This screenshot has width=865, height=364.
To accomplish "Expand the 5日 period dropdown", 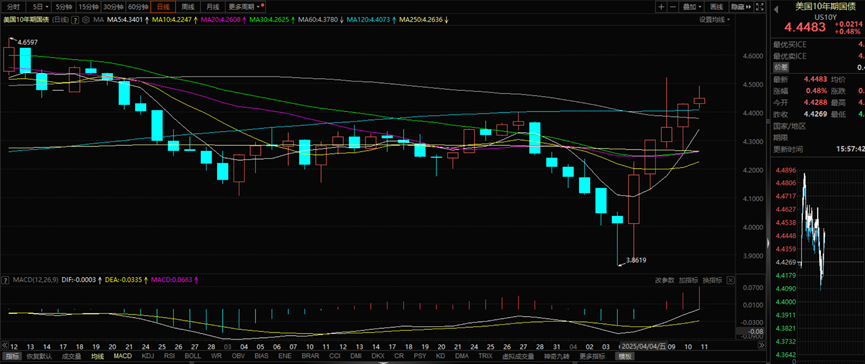I will tap(39, 7).
